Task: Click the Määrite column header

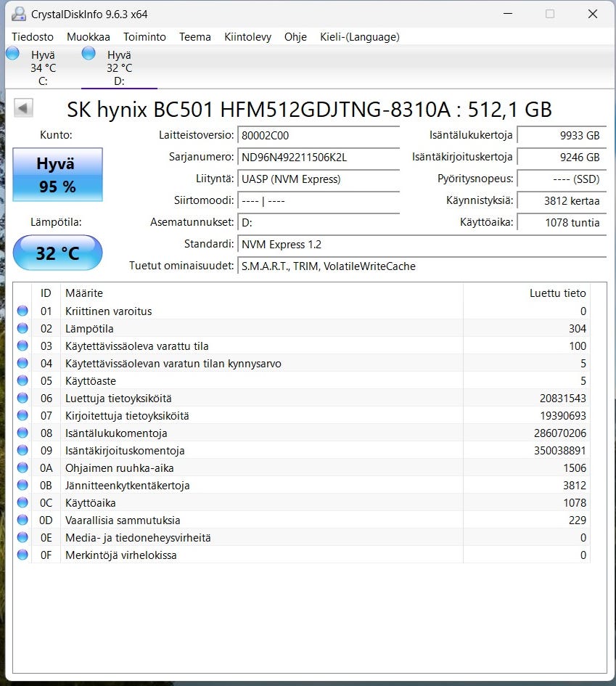Action: pos(261,293)
